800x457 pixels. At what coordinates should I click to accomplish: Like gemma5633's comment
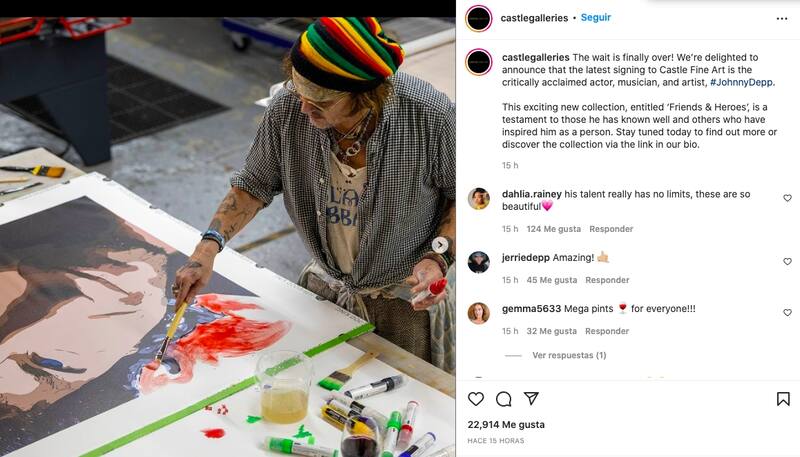click(787, 313)
